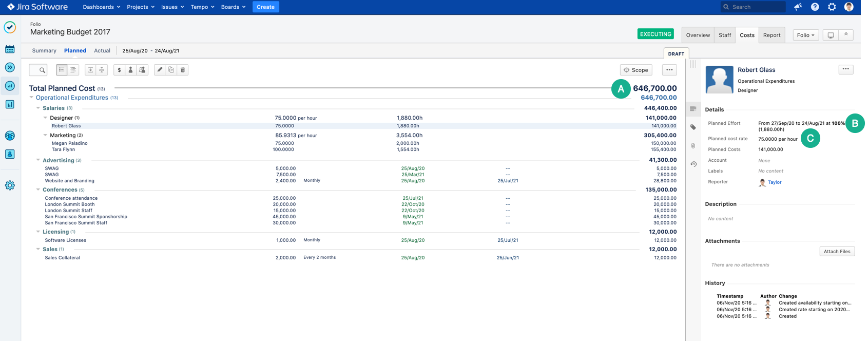Toggle presentation screen mode button
868x341 pixels.
click(831, 35)
